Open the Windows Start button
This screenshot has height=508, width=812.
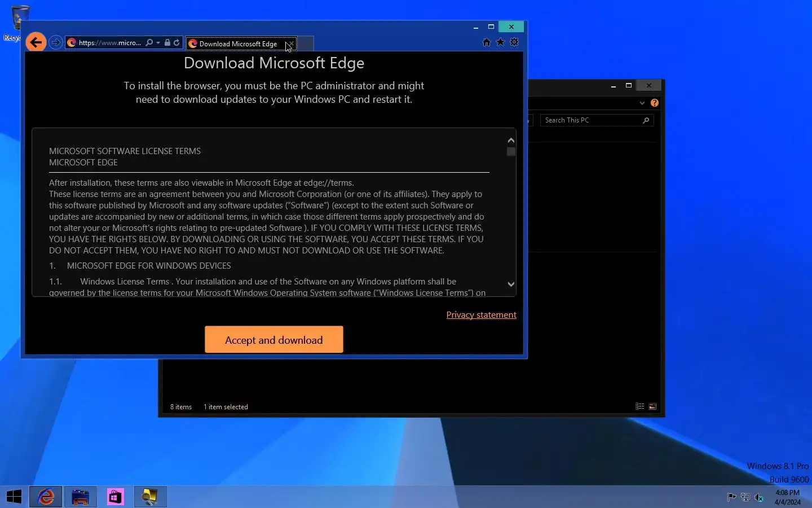pyautogui.click(x=14, y=497)
